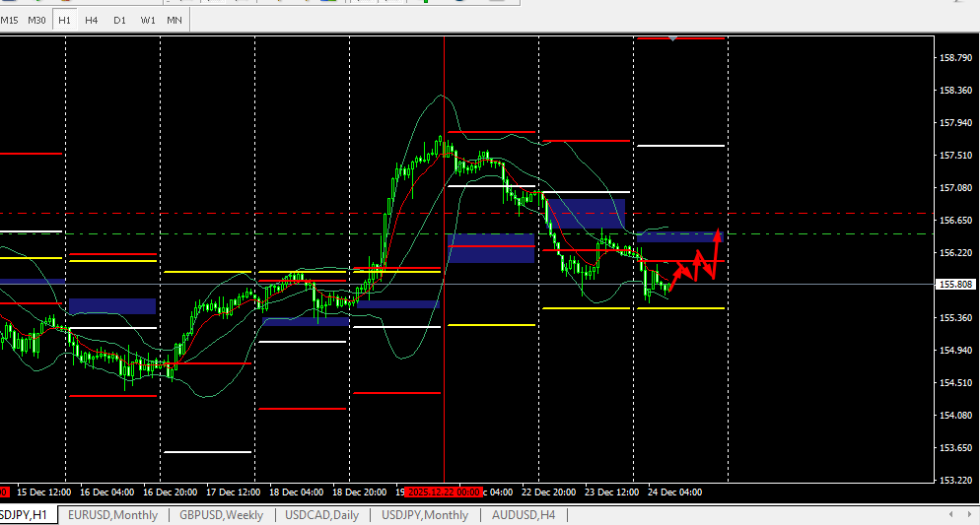The height and width of the screenshot is (525, 980).
Task: Change timeframe to H4
Action: (x=92, y=20)
